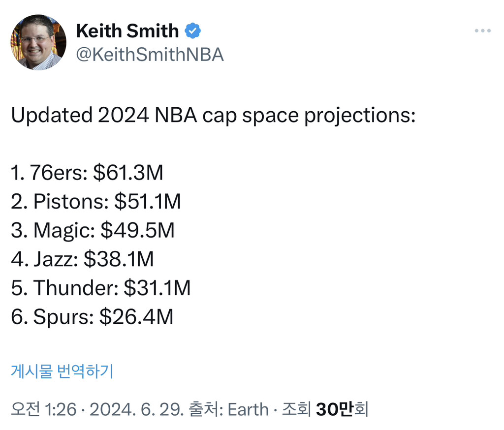Open the 30만회 view count

click(342, 409)
